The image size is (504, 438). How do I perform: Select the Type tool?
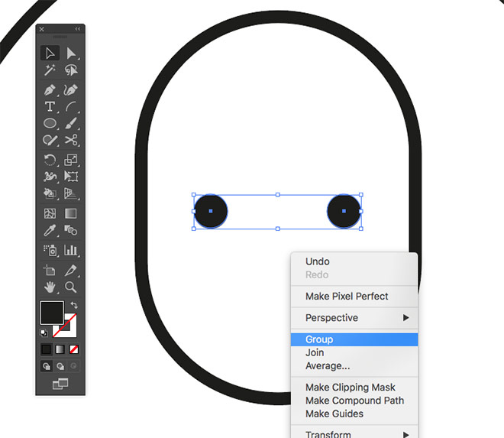pyautogui.click(x=50, y=107)
